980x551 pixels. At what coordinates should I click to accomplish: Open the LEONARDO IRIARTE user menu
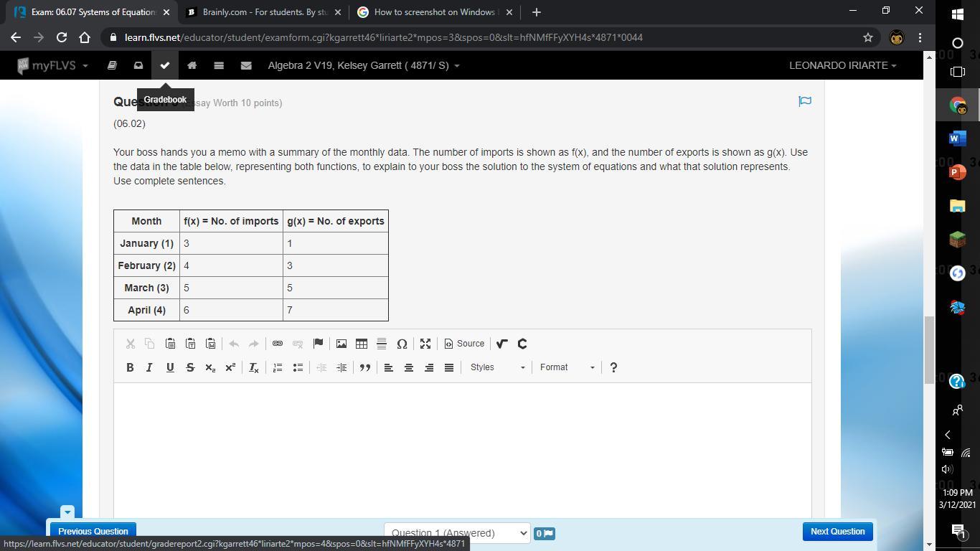(x=842, y=65)
